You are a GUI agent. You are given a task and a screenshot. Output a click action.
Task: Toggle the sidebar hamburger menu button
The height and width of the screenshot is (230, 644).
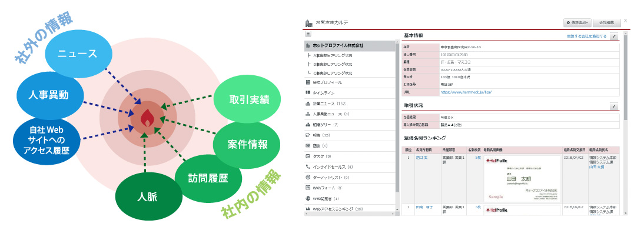coord(308,35)
